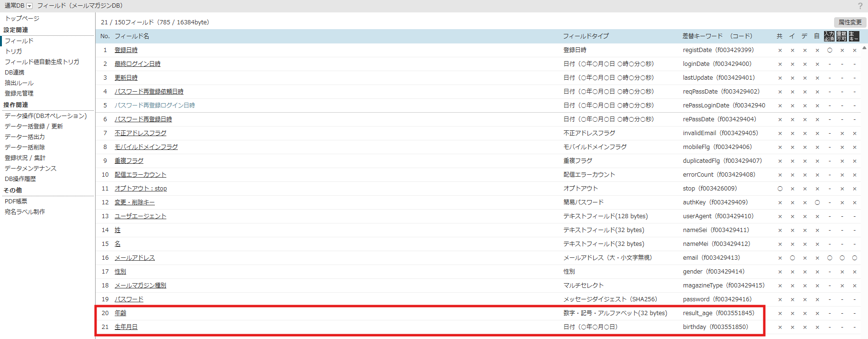Open the help question mark icon
This screenshot has width=868, height=339.
pos(860,6)
